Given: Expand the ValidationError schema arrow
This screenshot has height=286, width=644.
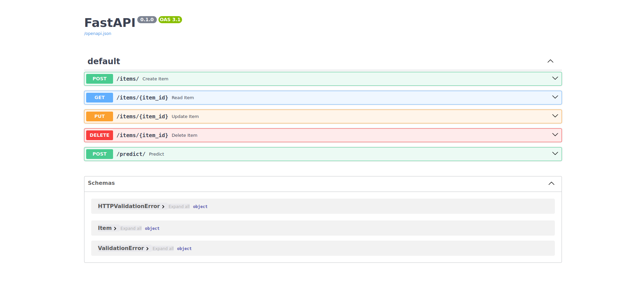Looking at the screenshot, I should 147,249.
